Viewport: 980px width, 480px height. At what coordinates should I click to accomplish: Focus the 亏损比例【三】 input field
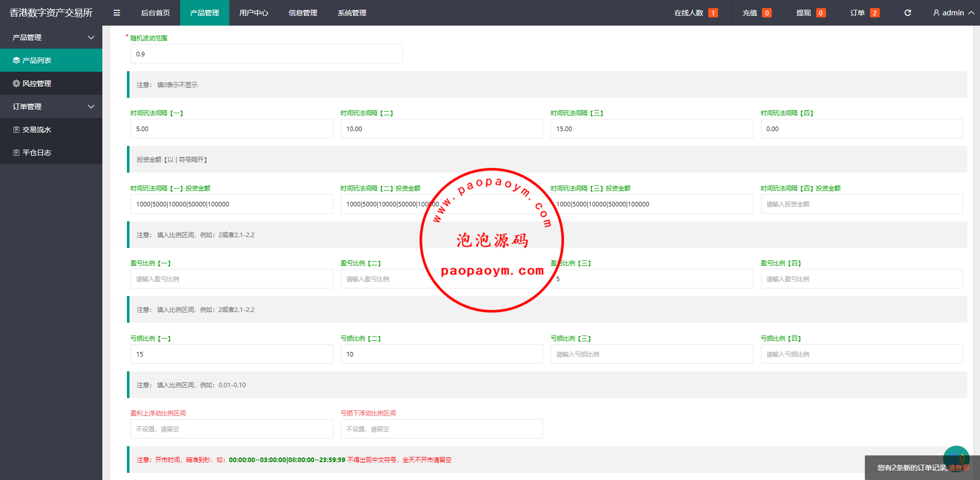[x=651, y=354]
